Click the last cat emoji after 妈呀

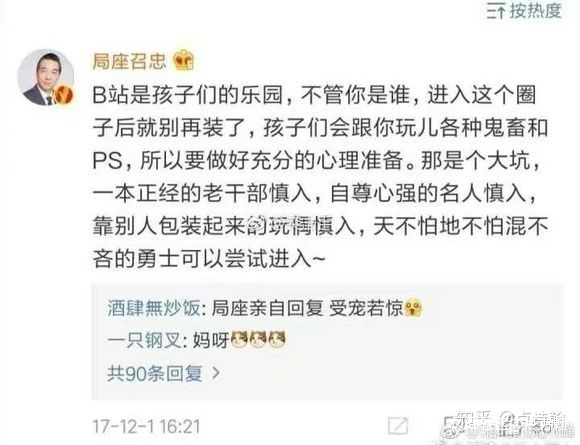click(x=277, y=340)
